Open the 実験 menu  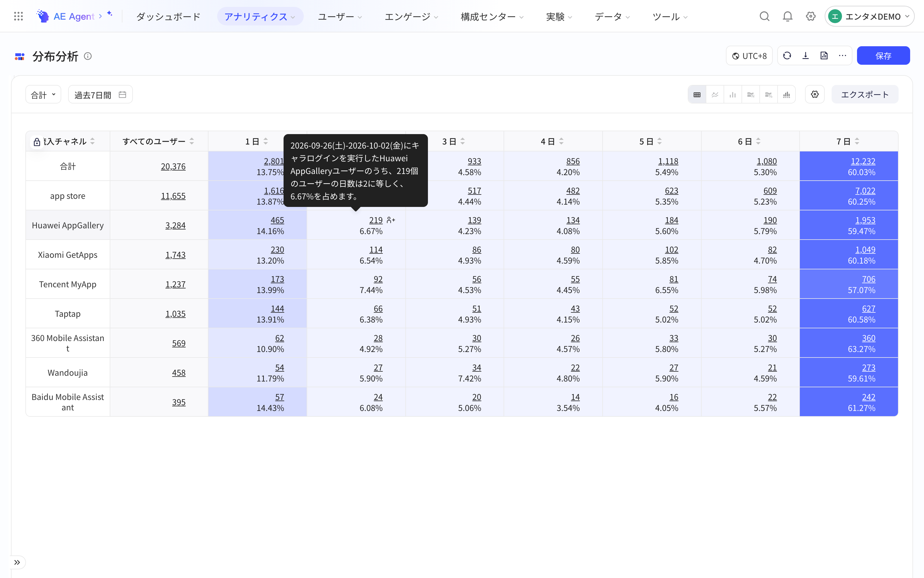pyautogui.click(x=559, y=16)
